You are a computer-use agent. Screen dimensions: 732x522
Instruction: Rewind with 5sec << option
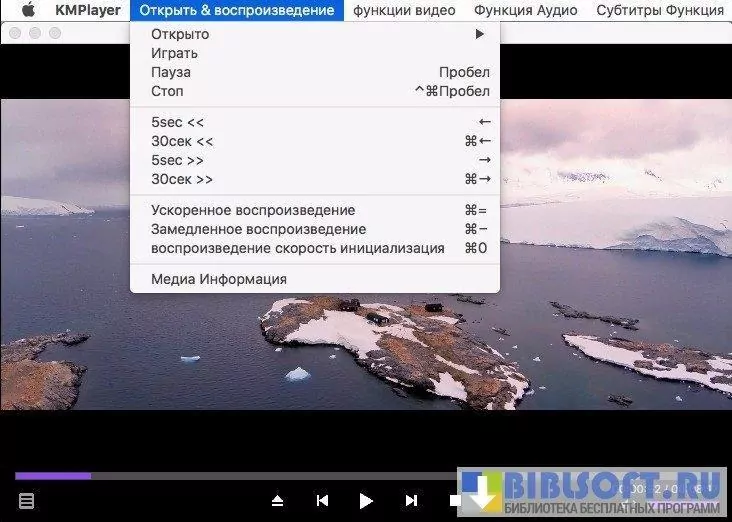177,122
